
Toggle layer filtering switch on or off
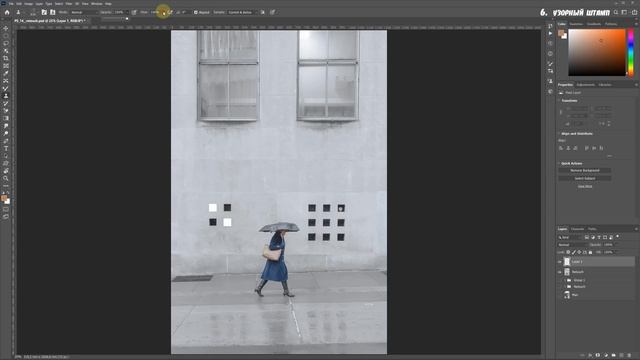tap(618, 237)
